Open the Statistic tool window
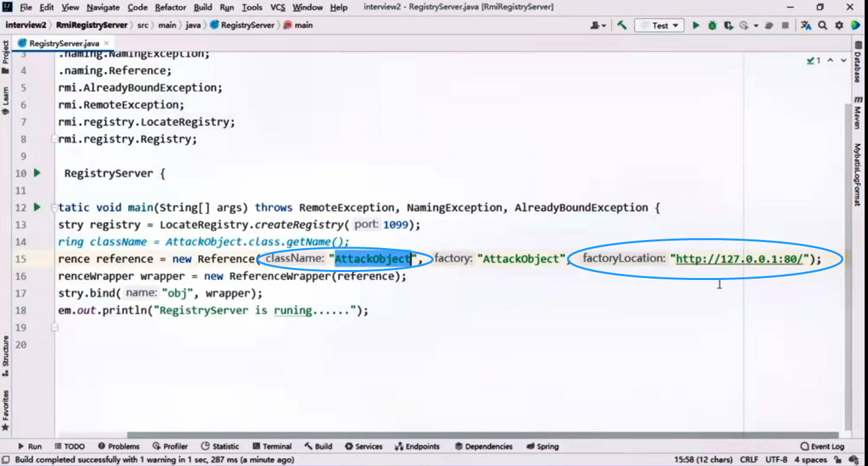Viewport: 868px width, 466px height. point(220,447)
